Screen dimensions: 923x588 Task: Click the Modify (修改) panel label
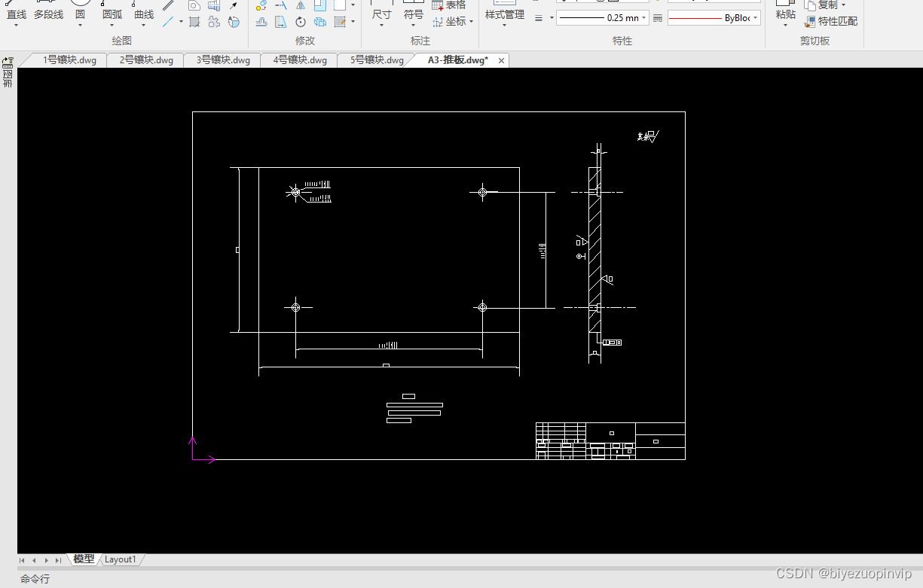[x=305, y=41]
